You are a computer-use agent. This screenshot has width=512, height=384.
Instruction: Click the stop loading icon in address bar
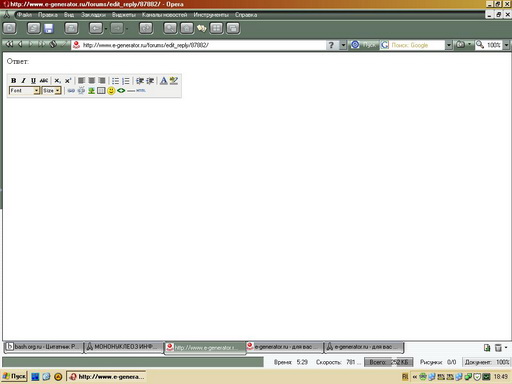[x=53, y=44]
